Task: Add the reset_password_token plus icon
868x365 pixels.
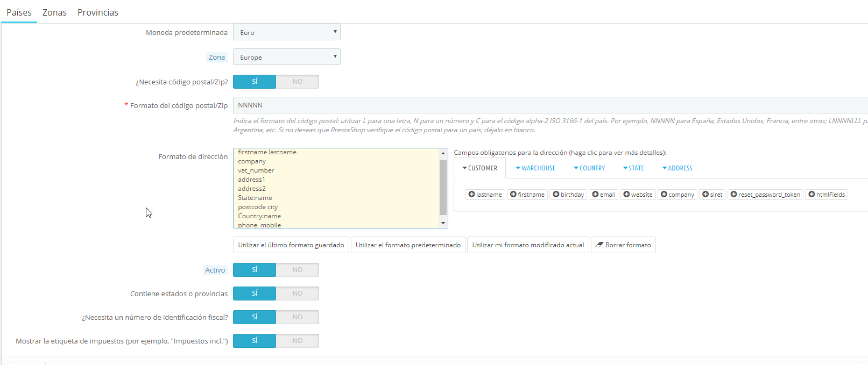Action: pyautogui.click(x=733, y=194)
